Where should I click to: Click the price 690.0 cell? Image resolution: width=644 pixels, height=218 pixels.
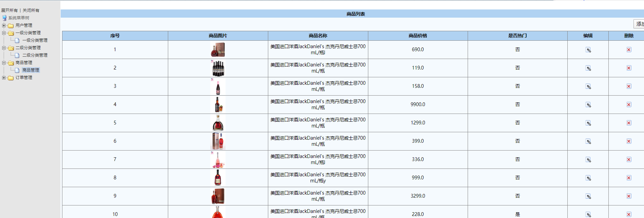pos(418,49)
